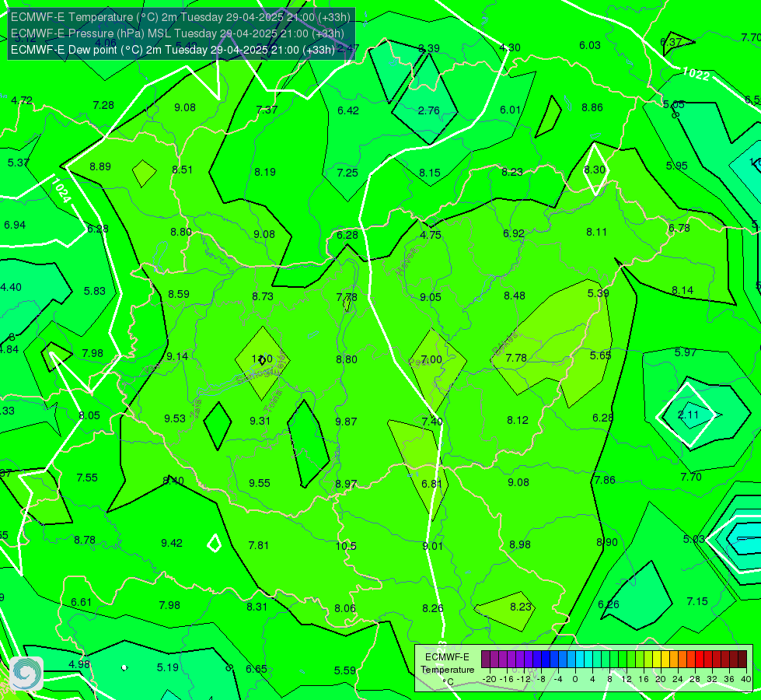Click the 9.87 dew point value
Viewport: 761px width, 700px height.
[x=346, y=422]
